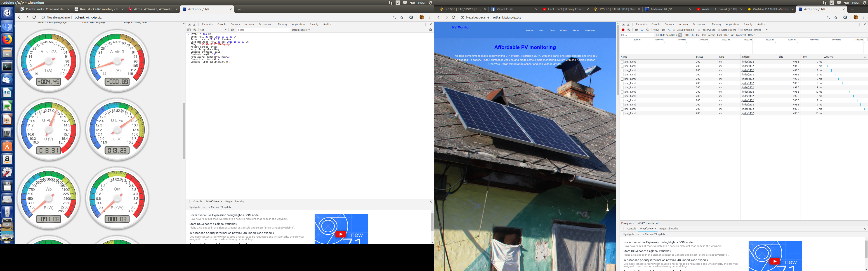Tick the Hide data URLs checkbox

pyautogui.click(x=657, y=35)
